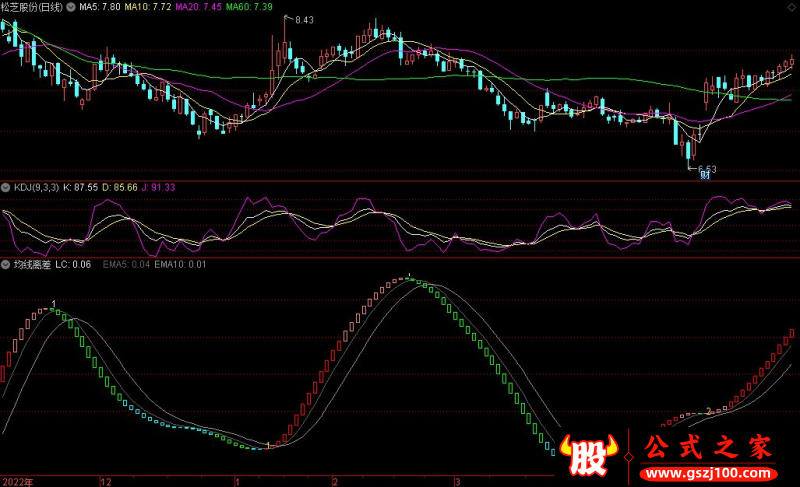
Task: Click the 松芝股份(日线) stock title
Action: tap(32, 7)
